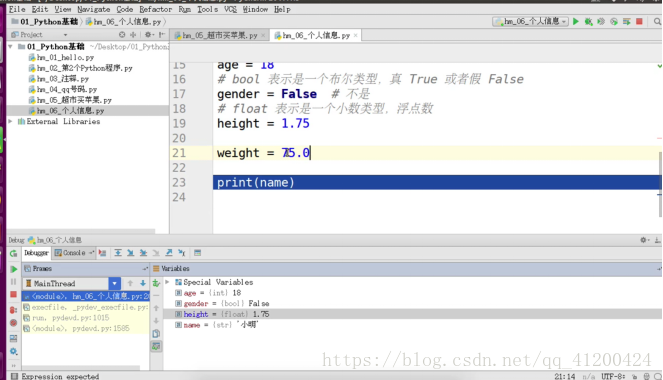Screen dimensions: 663x380
Task: Expand Special Variables node
Action: [x=167, y=282]
